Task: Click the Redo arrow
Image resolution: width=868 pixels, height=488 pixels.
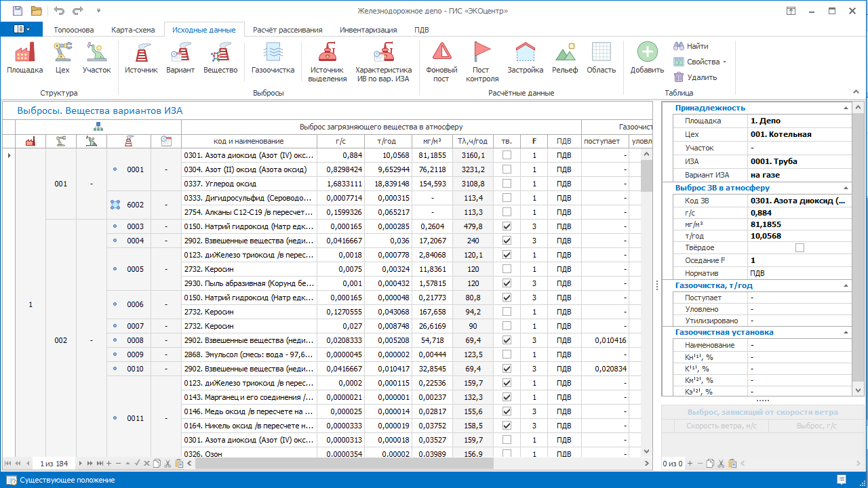Action: (78, 11)
